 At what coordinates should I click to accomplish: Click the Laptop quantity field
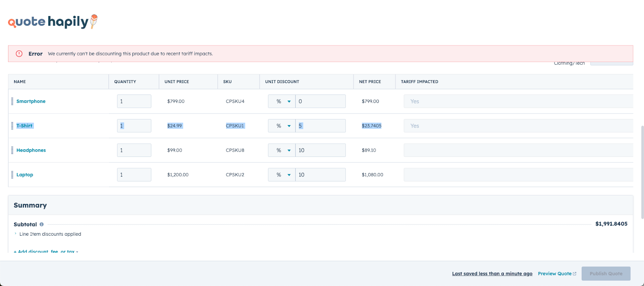[x=134, y=175]
